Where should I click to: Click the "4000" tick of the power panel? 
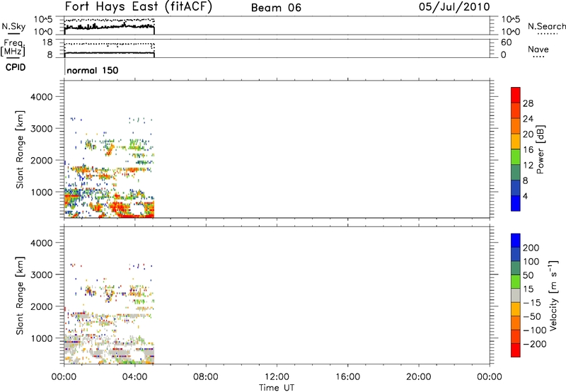click(42, 97)
